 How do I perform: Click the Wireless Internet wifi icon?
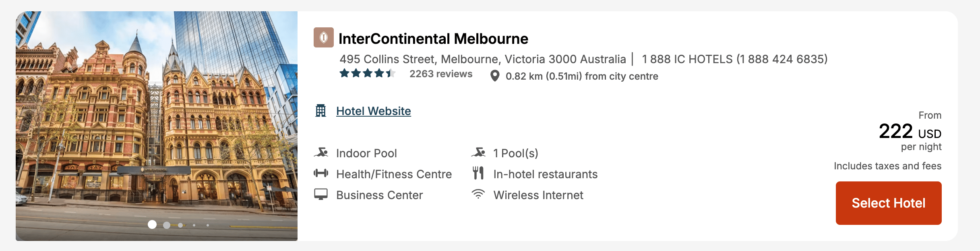pyautogui.click(x=478, y=194)
